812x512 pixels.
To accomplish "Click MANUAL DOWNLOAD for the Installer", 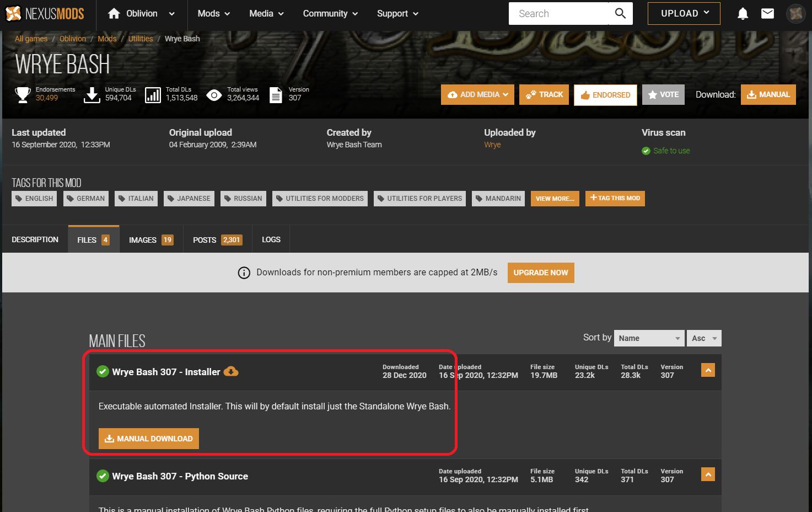I will click(149, 439).
